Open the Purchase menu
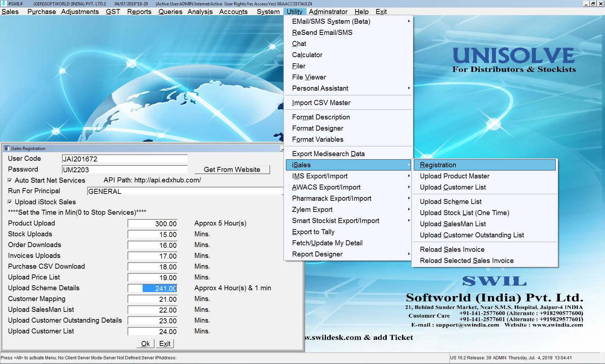Image resolution: width=605 pixels, height=364 pixels. [42, 12]
